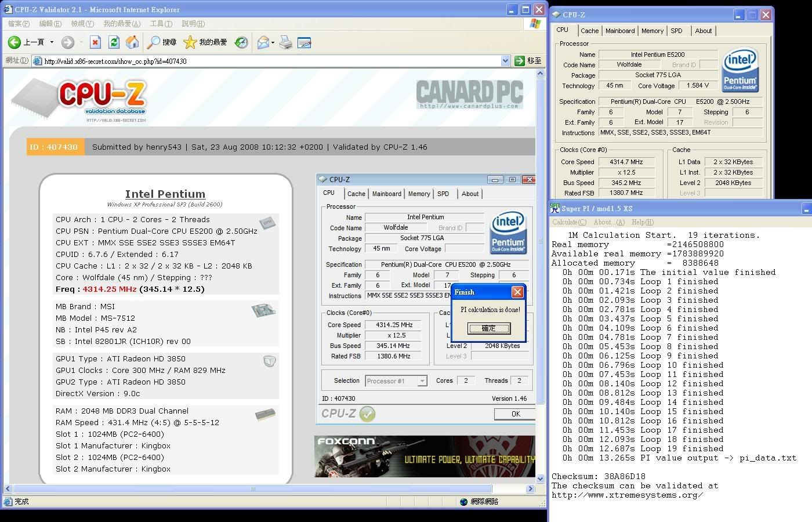Screen dimensions: 812x522
Task: Select the CPU tab in CPU-Z window
Action: 563,30
